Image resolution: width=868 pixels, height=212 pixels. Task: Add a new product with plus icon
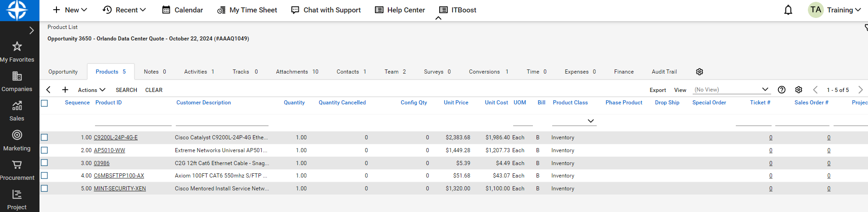tap(65, 90)
